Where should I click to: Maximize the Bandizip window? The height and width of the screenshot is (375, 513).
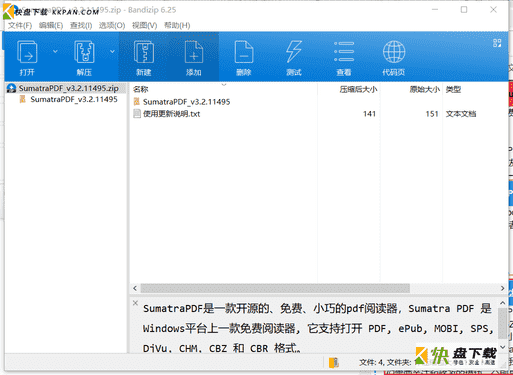tap(464, 10)
